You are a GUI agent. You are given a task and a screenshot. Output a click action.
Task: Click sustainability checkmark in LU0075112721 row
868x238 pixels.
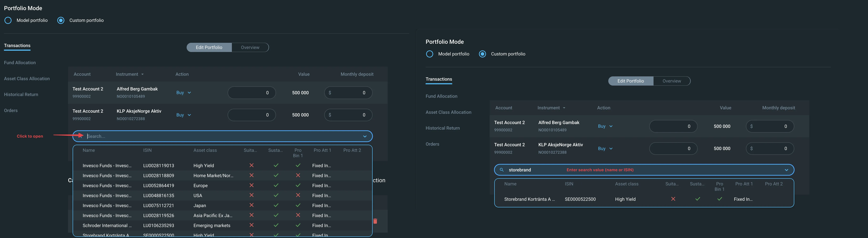point(276,205)
